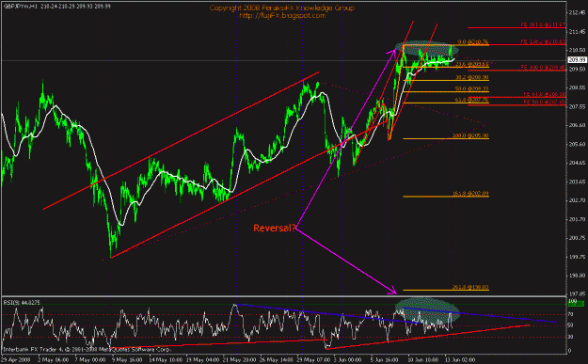
Task: Click the 206.60 price axis label
Action: [x=577, y=125]
